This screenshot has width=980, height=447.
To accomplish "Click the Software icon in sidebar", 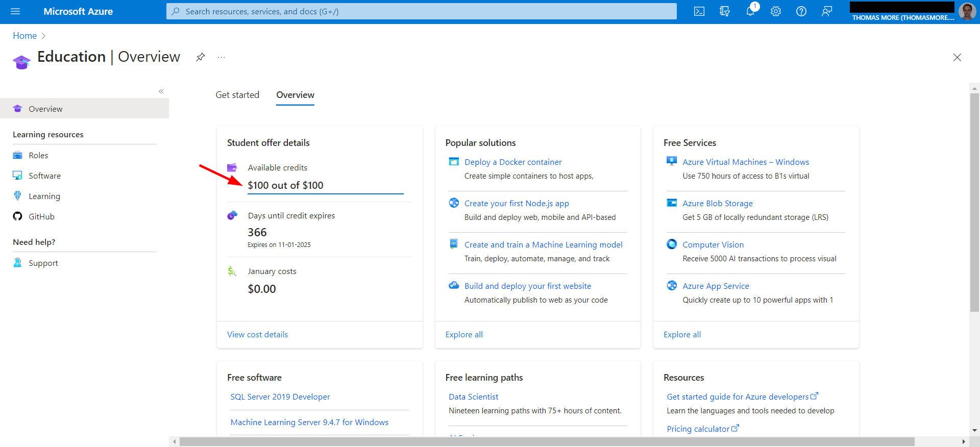I will [x=18, y=176].
